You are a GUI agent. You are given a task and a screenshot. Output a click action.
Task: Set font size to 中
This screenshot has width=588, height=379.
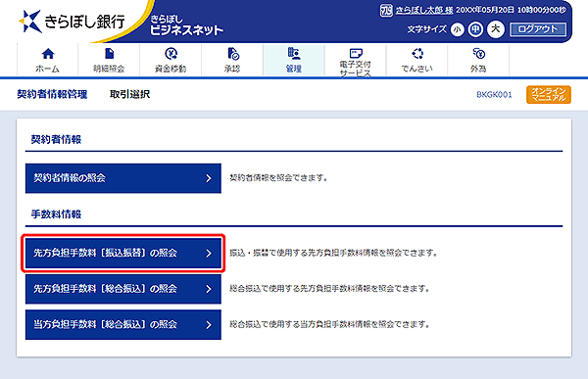pos(475,29)
